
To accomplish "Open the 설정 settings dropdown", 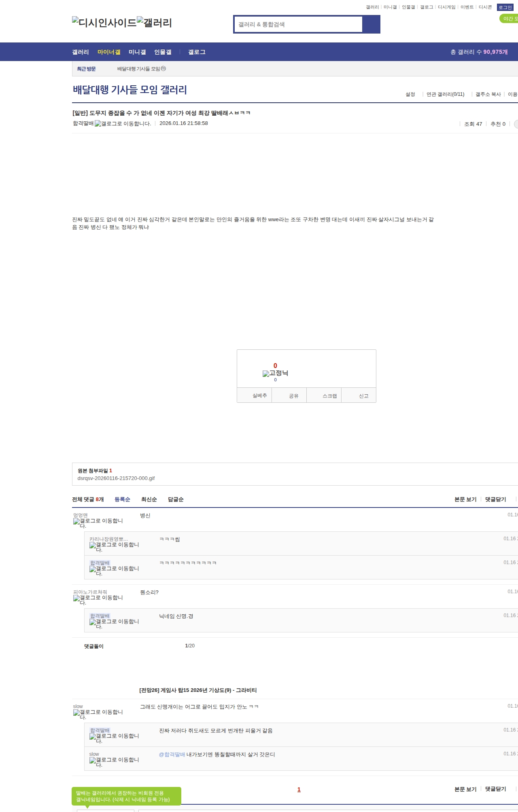I will point(410,94).
